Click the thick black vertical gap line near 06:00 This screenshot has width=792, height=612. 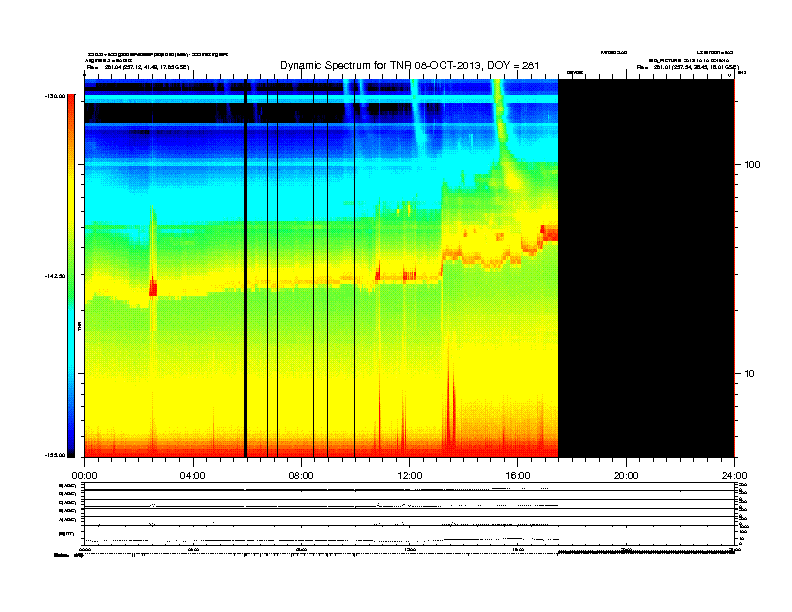pyautogui.click(x=245, y=268)
